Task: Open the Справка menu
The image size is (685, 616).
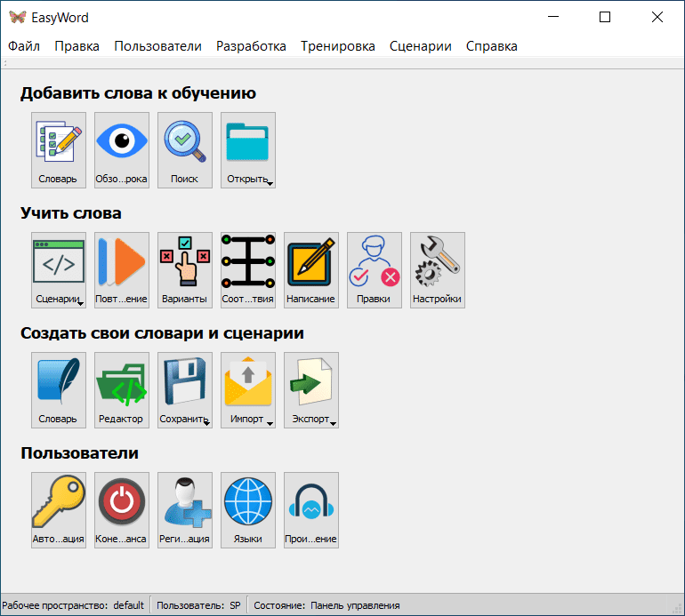Action: (x=491, y=46)
